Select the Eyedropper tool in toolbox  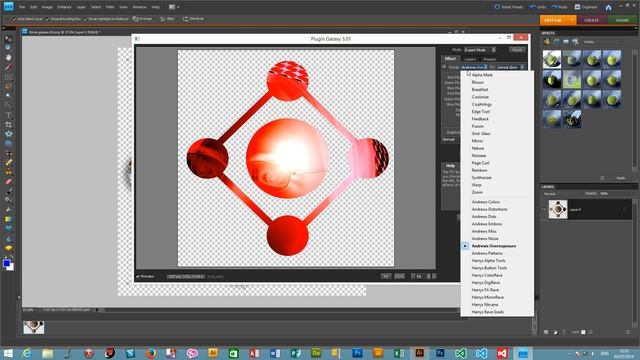pos(8,67)
